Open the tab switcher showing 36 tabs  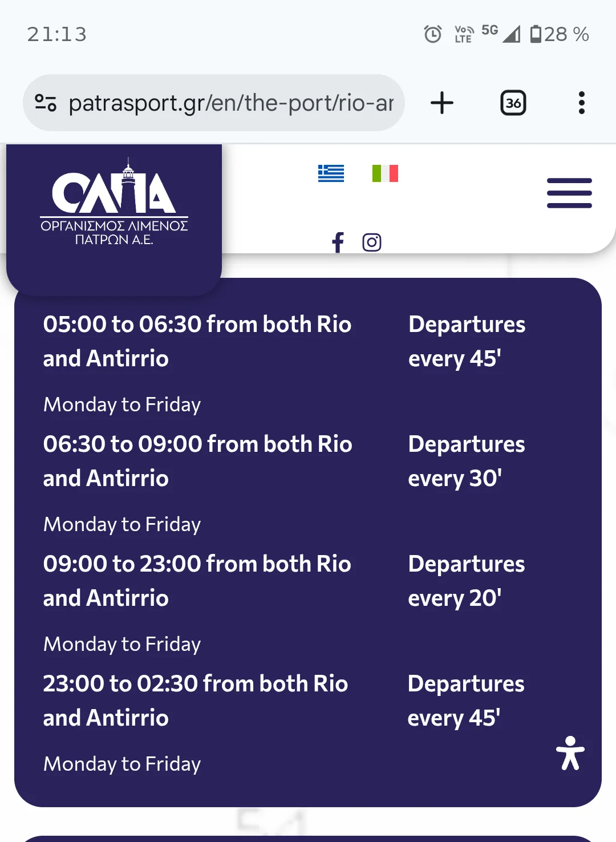[x=513, y=103]
